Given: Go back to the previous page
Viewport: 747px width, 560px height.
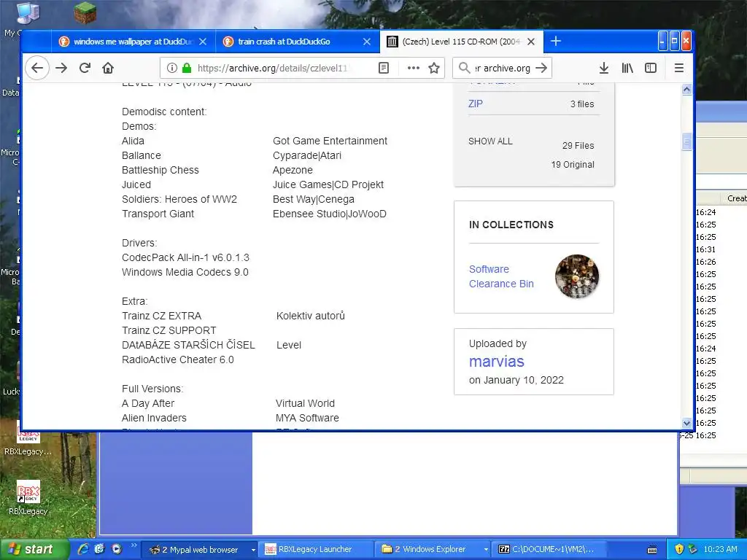Looking at the screenshot, I should [37, 68].
